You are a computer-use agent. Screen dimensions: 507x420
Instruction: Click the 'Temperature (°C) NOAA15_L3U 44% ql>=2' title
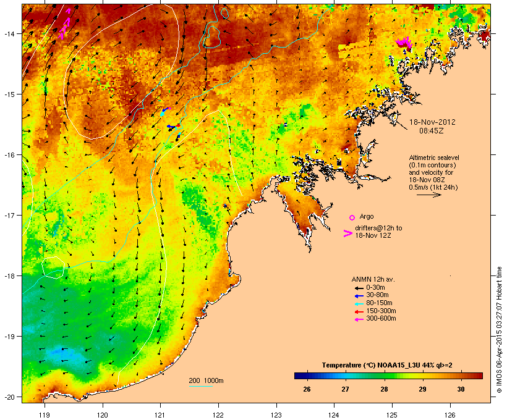pyautogui.click(x=387, y=366)
